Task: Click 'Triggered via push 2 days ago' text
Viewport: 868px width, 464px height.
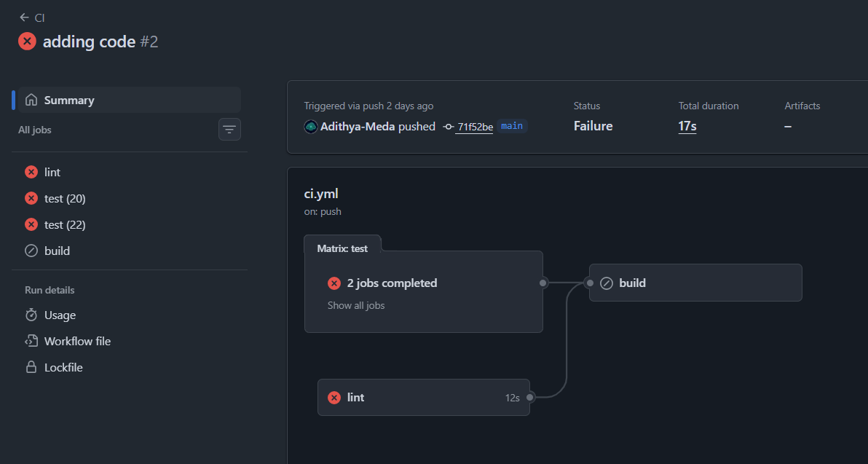Action: pos(368,106)
